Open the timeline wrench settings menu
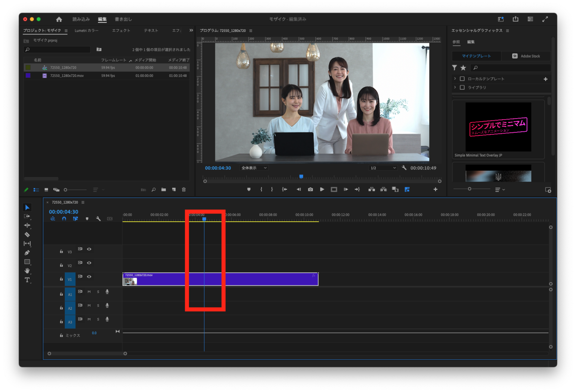This screenshot has height=392, width=576. pyautogui.click(x=98, y=218)
